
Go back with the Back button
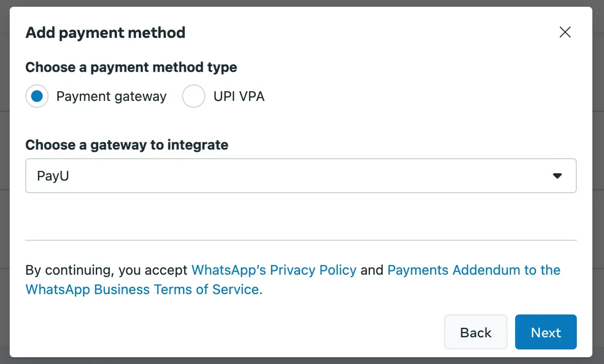tap(475, 332)
